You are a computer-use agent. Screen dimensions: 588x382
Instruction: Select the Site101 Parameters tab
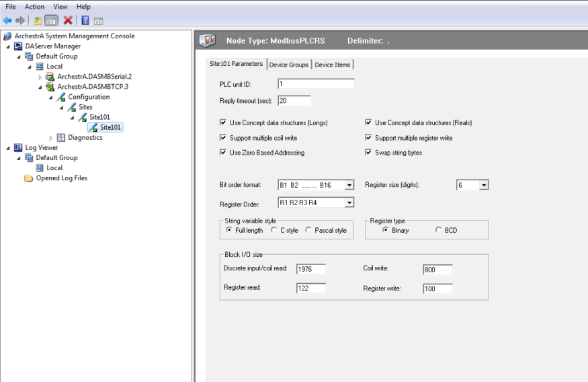[x=237, y=64]
